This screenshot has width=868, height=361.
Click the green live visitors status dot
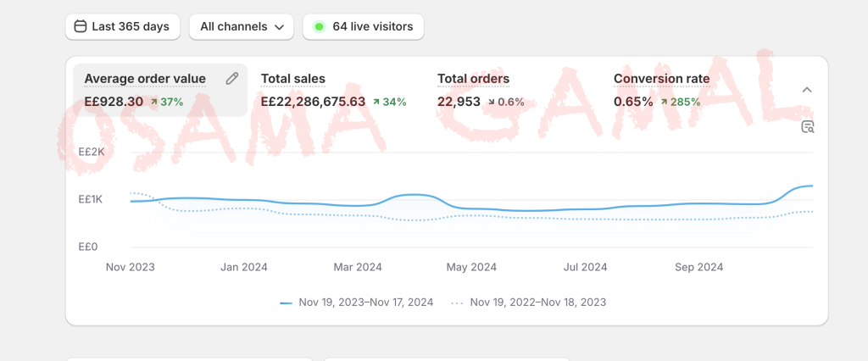coord(319,27)
